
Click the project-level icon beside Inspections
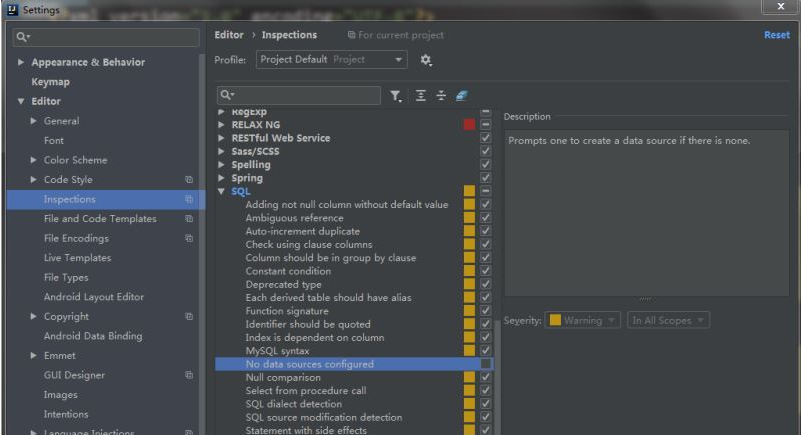click(x=189, y=199)
